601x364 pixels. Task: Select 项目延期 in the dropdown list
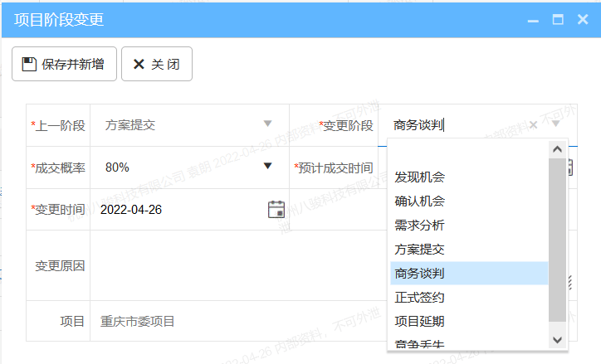pyautogui.click(x=419, y=321)
